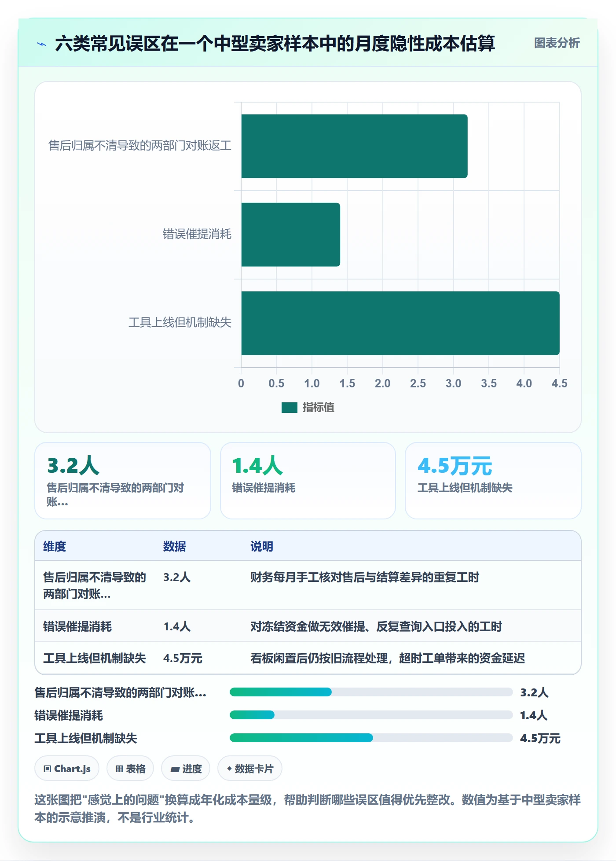Click description 对冻结资金做无效催提 row text
616x861 pixels.
(376, 626)
